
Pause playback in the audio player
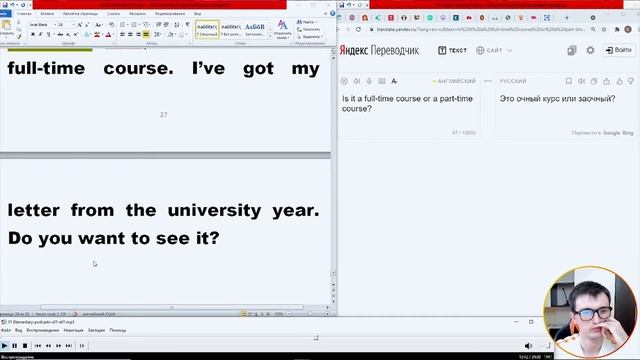15,346
